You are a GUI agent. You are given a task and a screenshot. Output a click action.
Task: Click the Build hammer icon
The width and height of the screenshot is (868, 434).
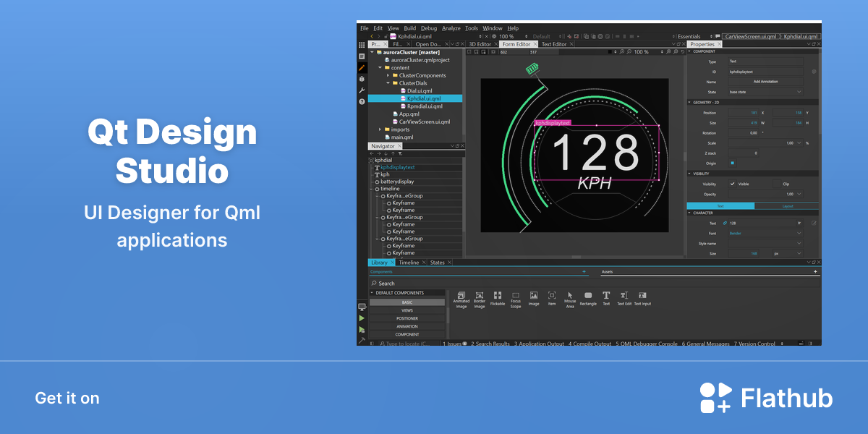pyautogui.click(x=362, y=341)
